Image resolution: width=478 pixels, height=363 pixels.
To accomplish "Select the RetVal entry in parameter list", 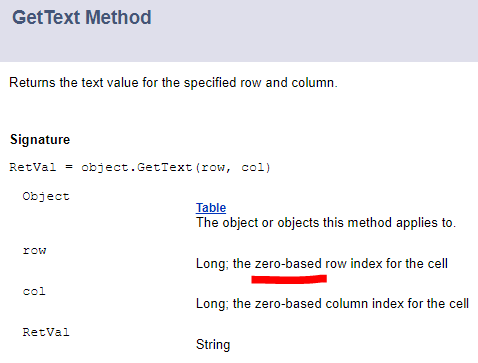I will 46,332.
